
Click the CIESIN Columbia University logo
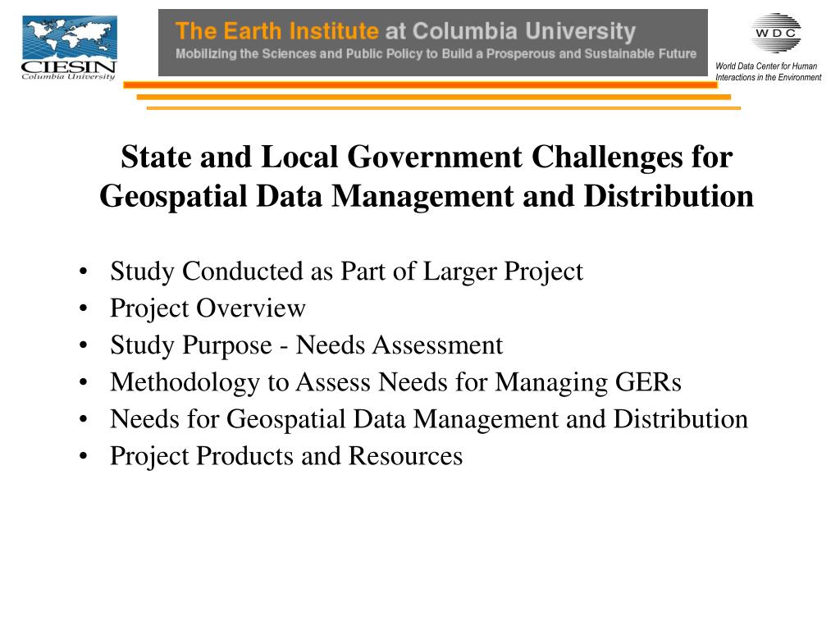coord(69,48)
